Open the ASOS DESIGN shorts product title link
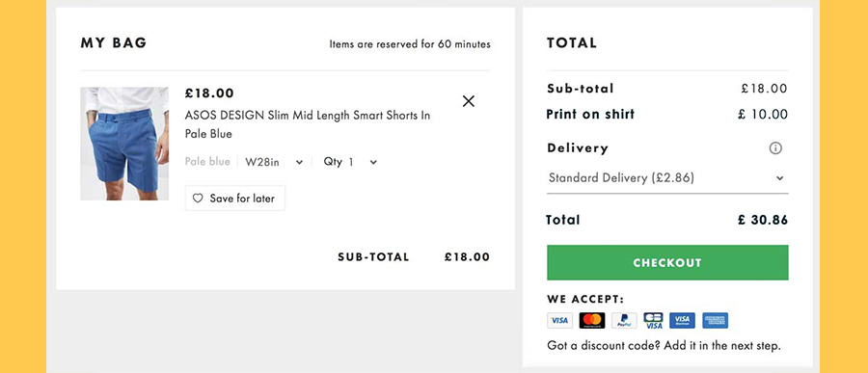Screen dimensions: 868x373 [x=308, y=124]
